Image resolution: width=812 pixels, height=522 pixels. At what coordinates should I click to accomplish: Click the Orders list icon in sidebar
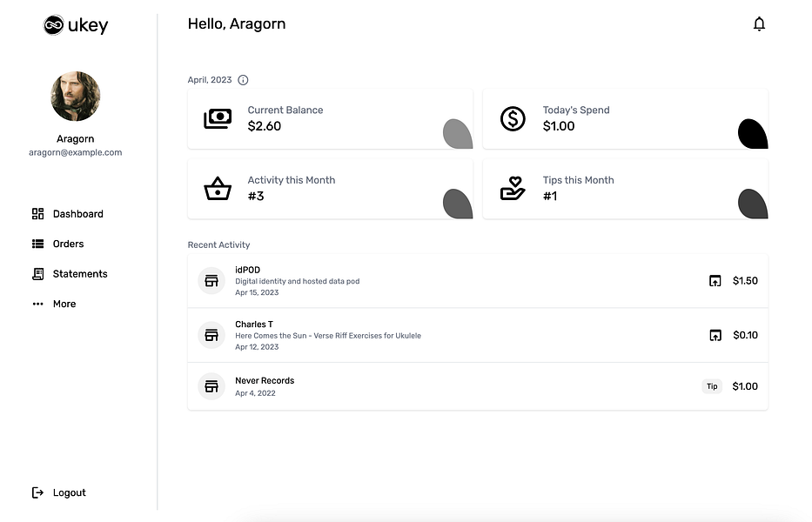(37, 244)
